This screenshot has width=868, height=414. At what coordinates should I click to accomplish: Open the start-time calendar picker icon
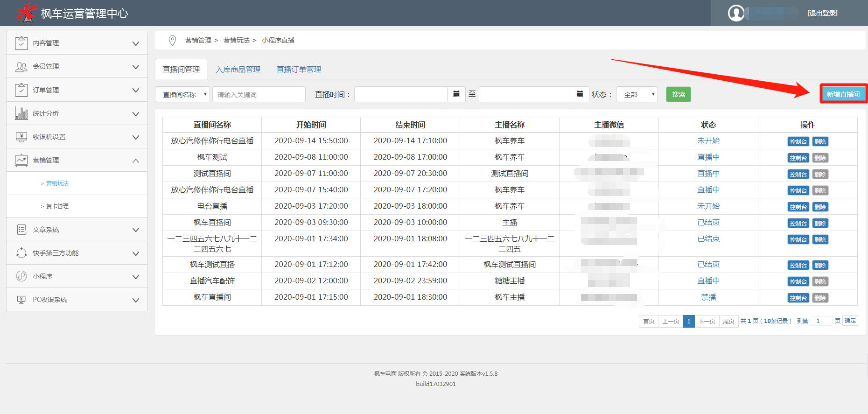(x=456, y=94)
